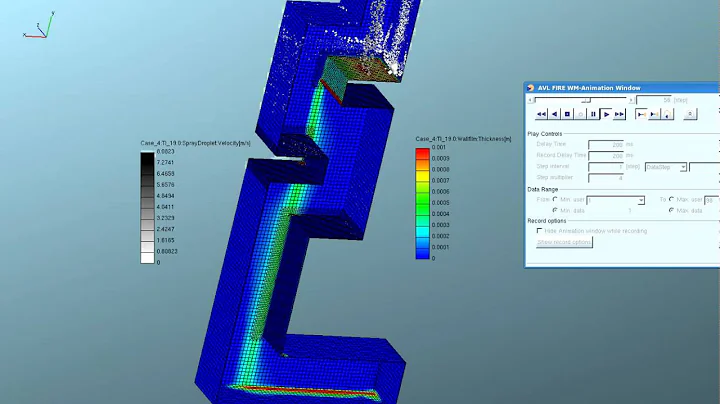Click the XYZ axis orientation triad

pos(39,26)
